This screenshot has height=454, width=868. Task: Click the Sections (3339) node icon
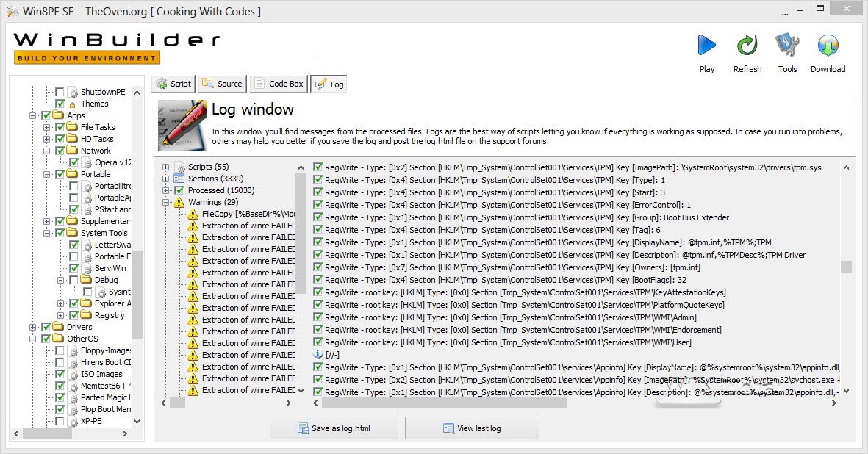[179, 179]
